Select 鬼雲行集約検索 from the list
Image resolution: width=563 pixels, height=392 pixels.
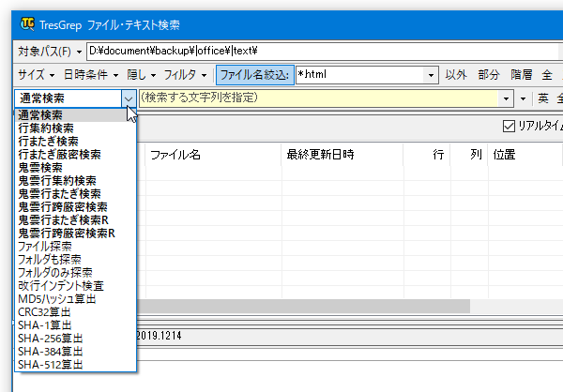point(75,181)
